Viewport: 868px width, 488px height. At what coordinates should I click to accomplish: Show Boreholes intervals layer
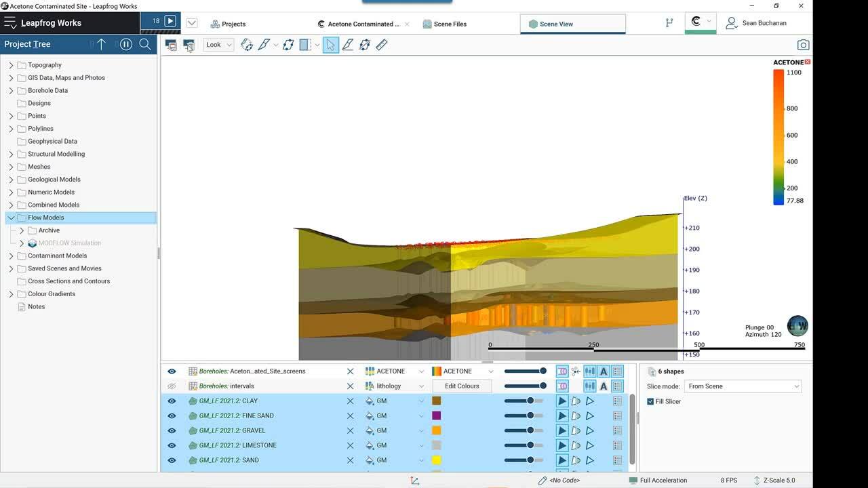[x=172, y=386]
